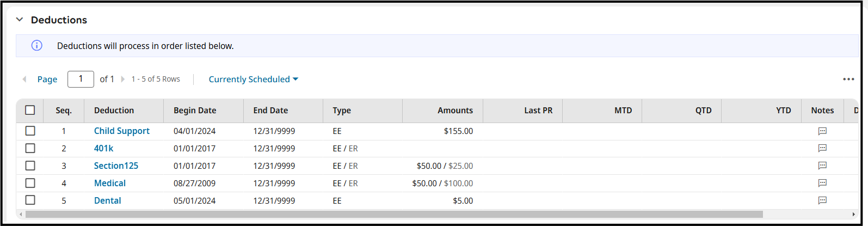Screen dimensions: 868x226
Task: Open the Child Support deduction link
Action: pos(122,131)
